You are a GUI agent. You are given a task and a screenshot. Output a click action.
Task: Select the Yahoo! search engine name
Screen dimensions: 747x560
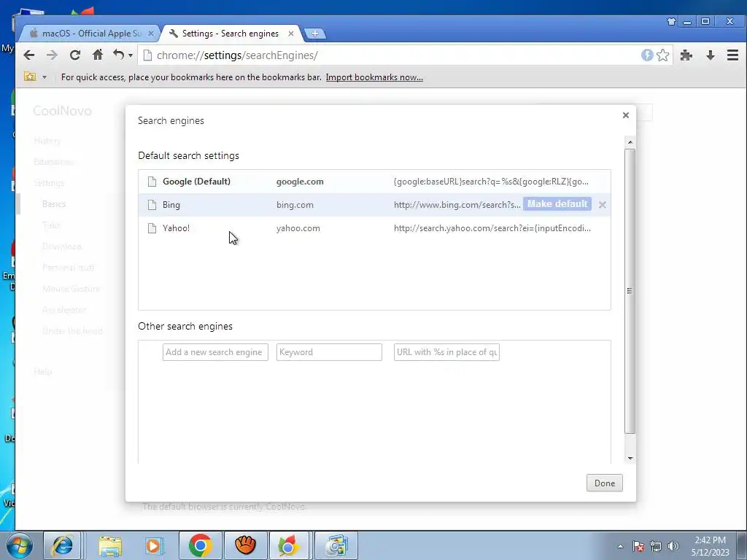click(x=176, y=228)
